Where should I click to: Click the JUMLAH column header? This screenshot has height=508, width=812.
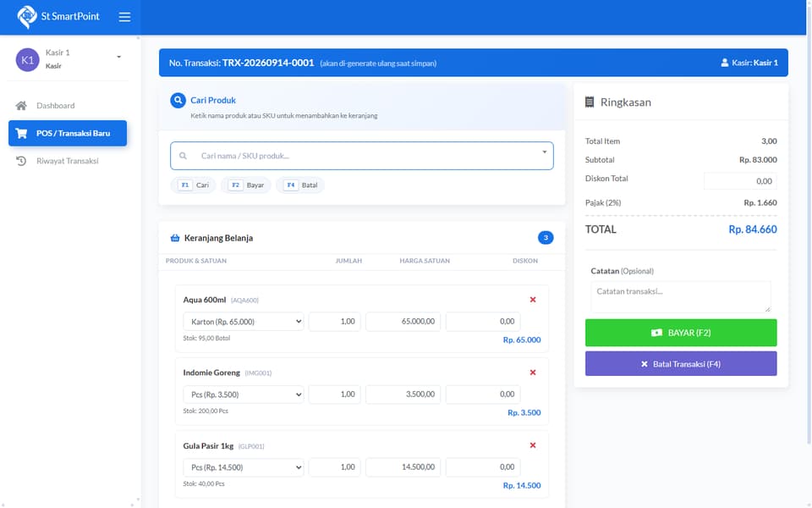pyautogui.click(x=348, y=261)
